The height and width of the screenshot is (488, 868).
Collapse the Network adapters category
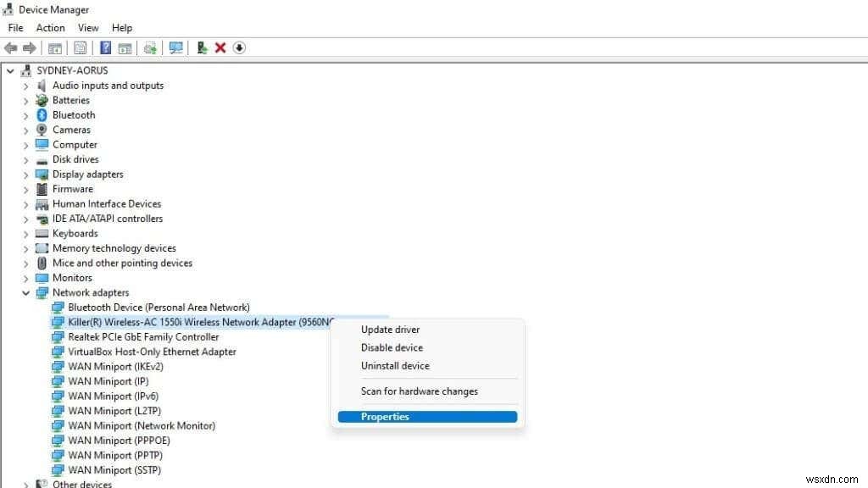(x=26, y=292)
